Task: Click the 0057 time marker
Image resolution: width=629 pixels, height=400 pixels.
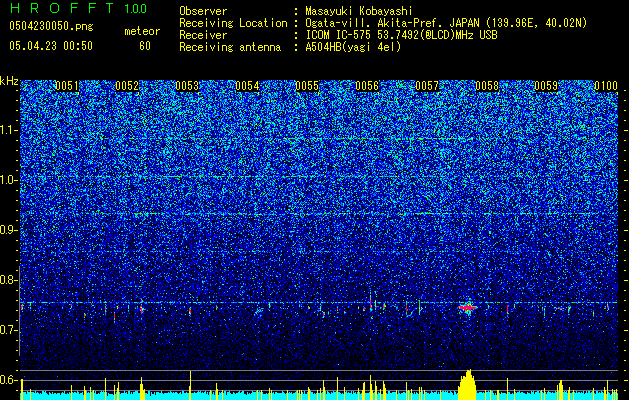Action: (427, 86)
